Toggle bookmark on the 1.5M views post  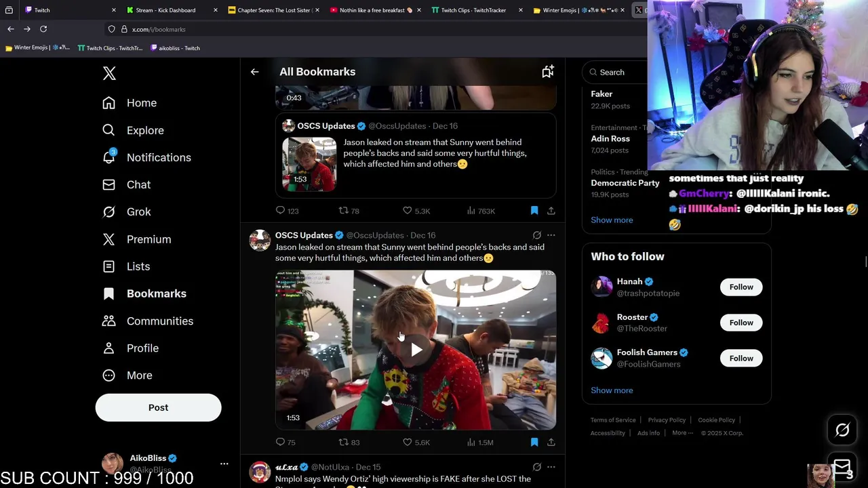[534, 442]
